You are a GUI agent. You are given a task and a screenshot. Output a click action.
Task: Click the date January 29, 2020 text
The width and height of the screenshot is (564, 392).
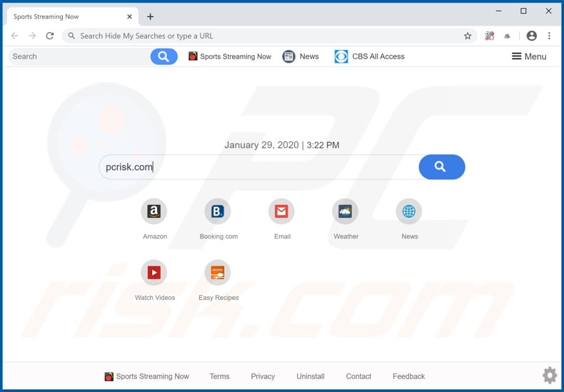pyautogui.click(x=261, y=145)
